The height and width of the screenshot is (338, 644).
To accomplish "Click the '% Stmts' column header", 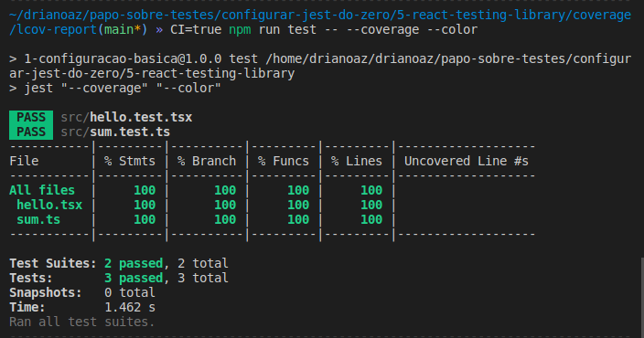I will click(x=130, y=161).
